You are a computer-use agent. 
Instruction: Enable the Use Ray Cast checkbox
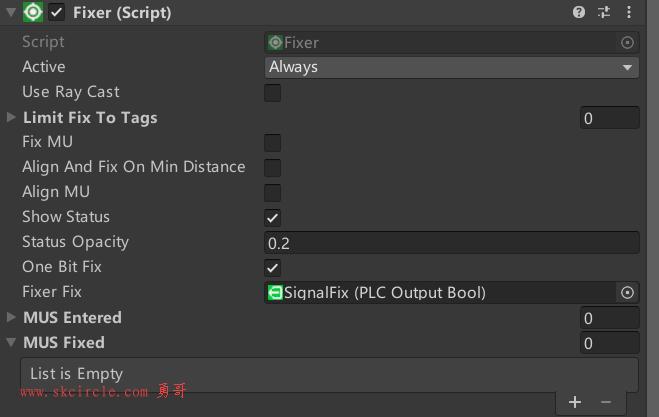point(272,92)
